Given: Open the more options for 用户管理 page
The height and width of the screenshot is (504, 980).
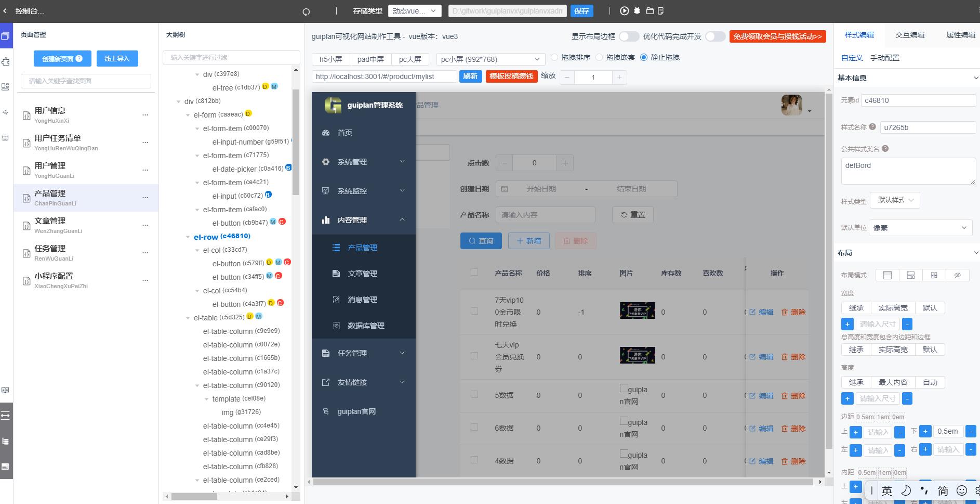Looking at the screenshot, I should [145, 170].
